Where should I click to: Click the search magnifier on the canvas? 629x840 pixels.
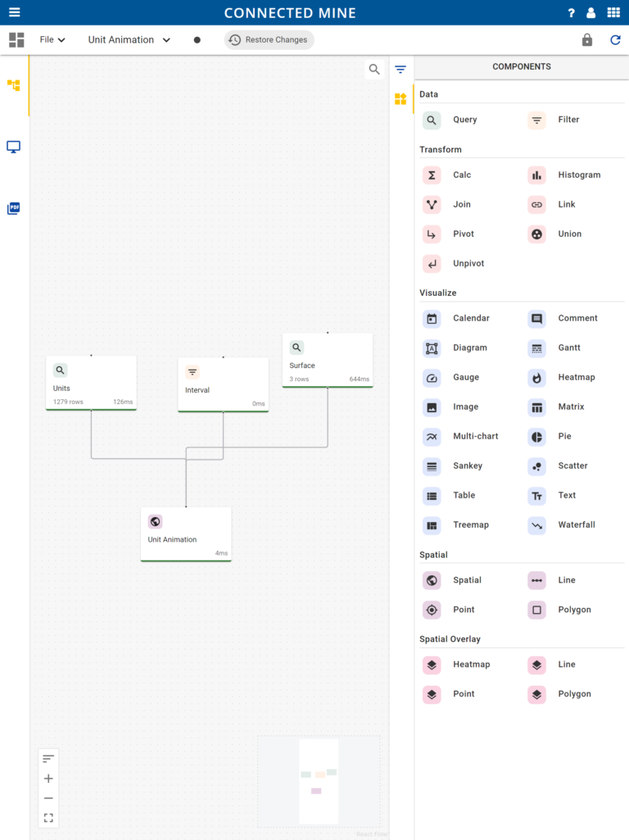click(374, 69)
